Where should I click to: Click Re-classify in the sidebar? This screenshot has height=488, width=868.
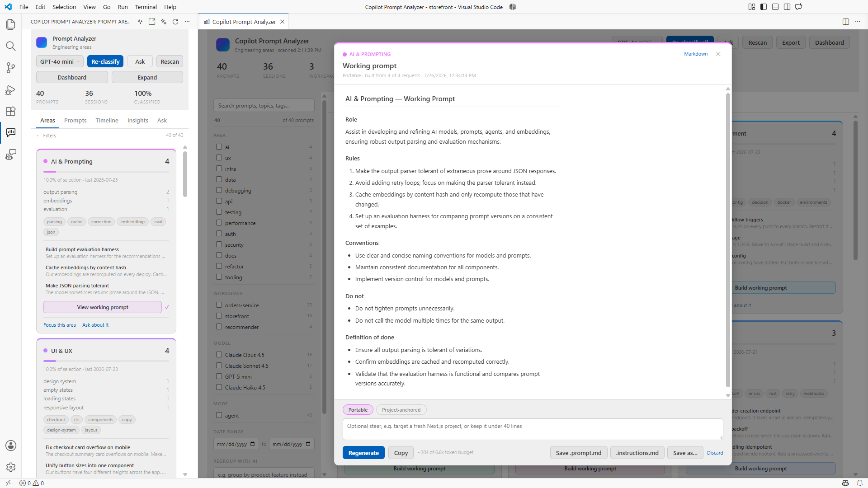pos(105,61)
